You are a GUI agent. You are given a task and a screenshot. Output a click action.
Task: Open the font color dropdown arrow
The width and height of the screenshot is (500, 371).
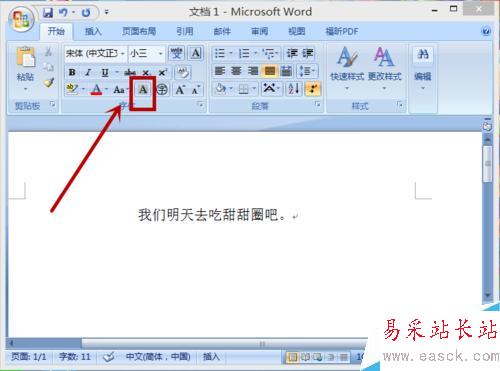(x=106, y=89)
